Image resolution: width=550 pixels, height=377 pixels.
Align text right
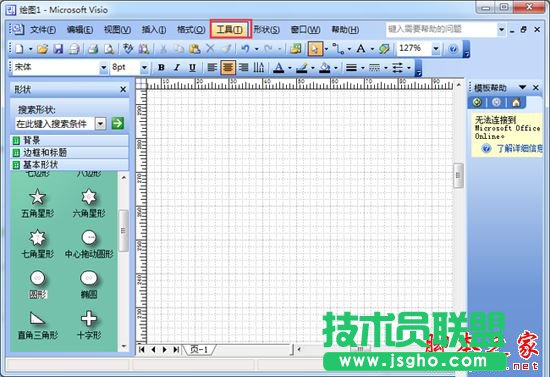(x=243, y=67)
